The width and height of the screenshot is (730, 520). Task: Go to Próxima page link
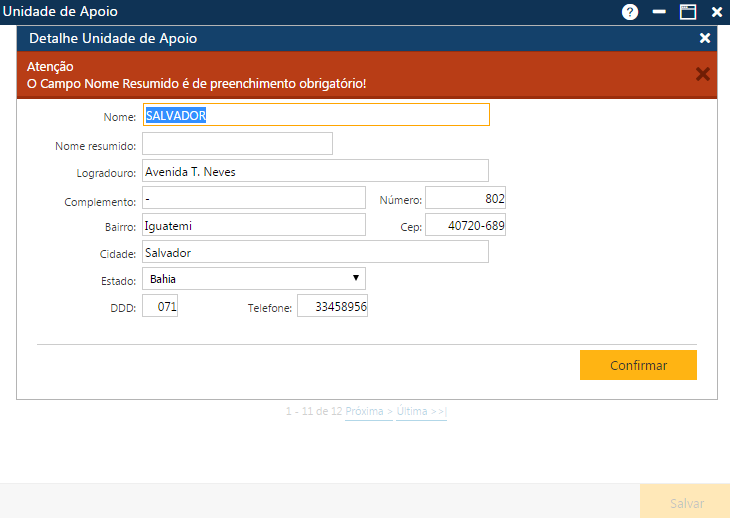(x=368, y=412)
